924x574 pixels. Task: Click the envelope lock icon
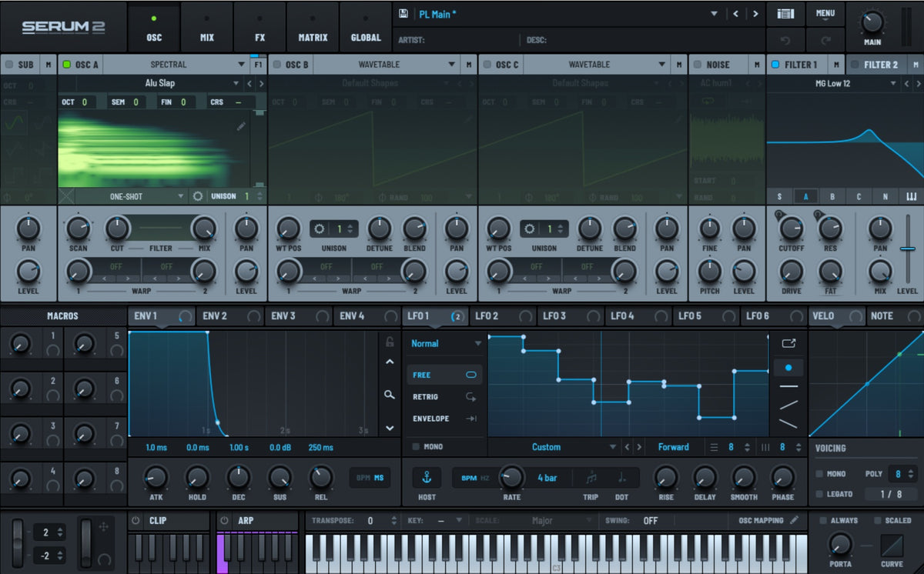tap(390, 342)
